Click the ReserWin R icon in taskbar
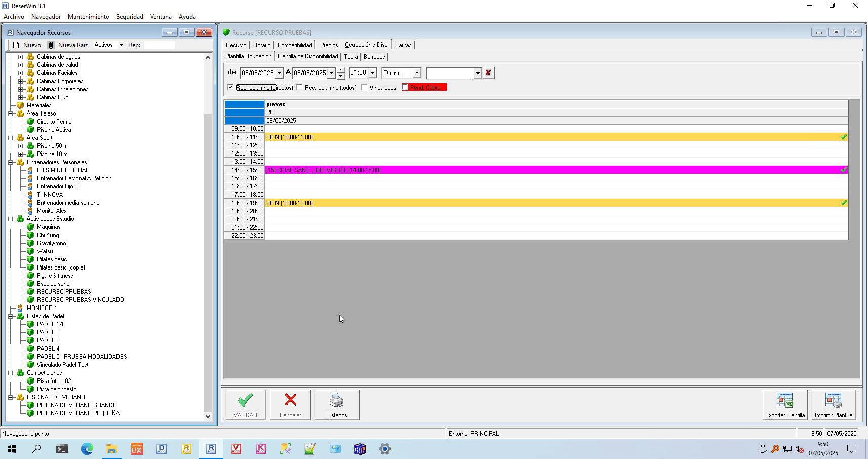 [x=211, y=449]
